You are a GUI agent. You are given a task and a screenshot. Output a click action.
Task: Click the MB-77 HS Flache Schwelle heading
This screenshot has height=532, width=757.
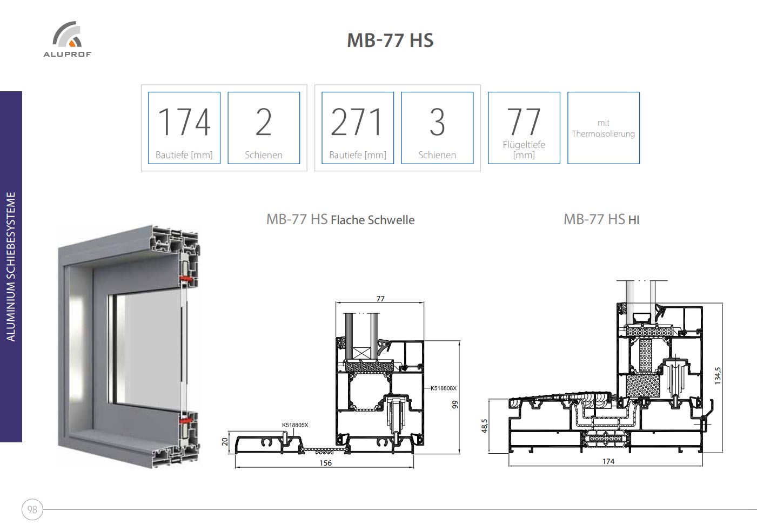(x=340, y=219)
